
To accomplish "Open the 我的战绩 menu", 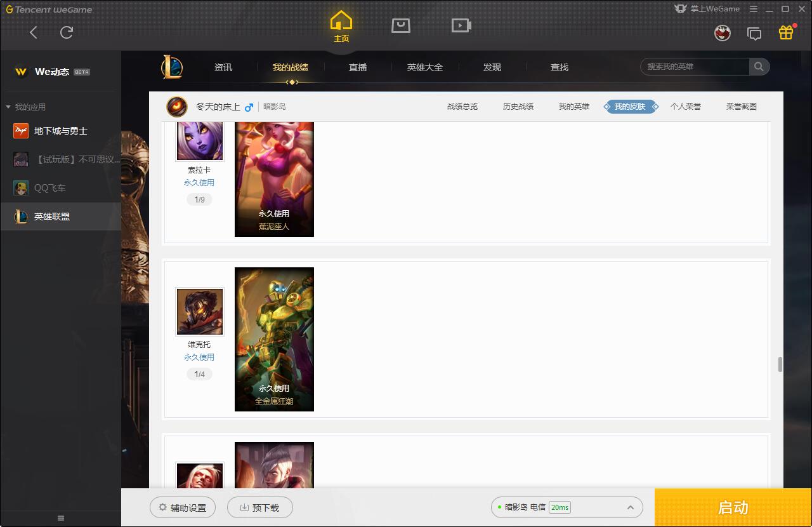I will pos(291,67).
